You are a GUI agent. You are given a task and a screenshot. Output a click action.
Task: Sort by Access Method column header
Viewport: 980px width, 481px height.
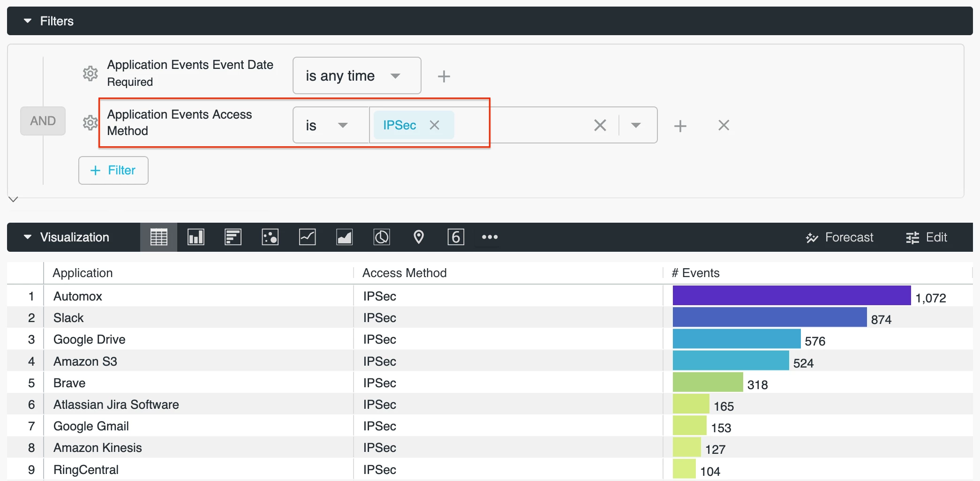pyautogui.click(x=404, y=273)
